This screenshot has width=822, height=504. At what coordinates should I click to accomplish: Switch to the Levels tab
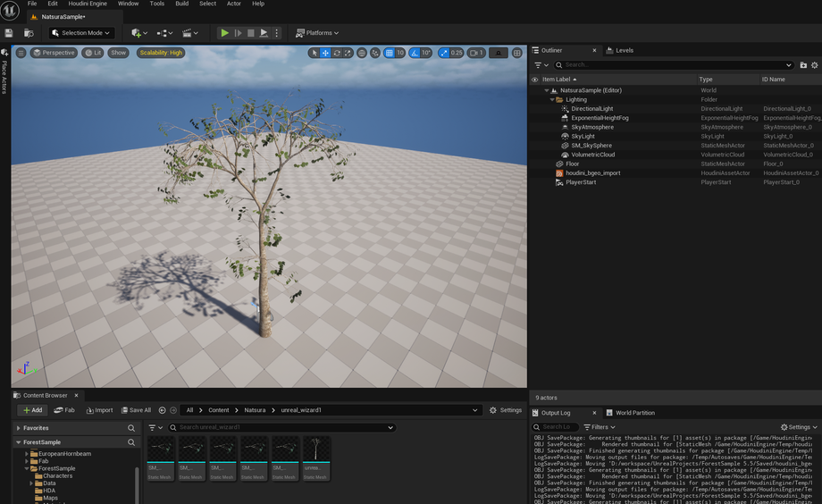tap(624, 50)
